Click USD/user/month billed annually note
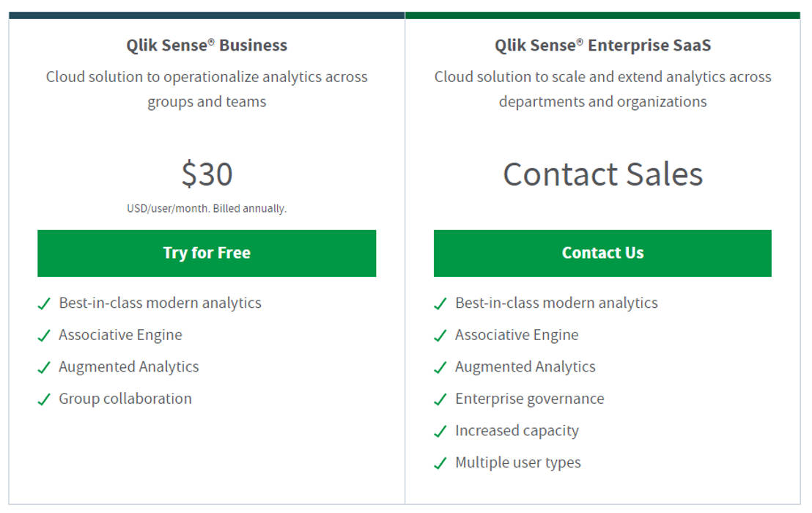The height and width of the screenshot is (513, 812). 207,209
